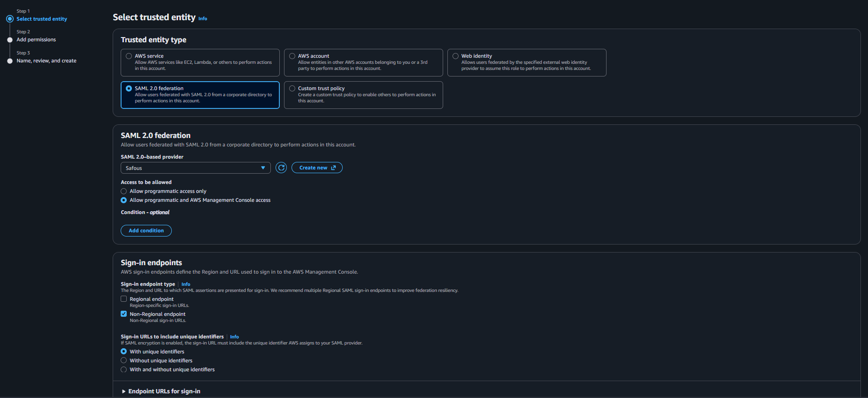Select the AWS service entity type
Image resolution: width=868 pixels, height=398 pixels.
point(129,56)
